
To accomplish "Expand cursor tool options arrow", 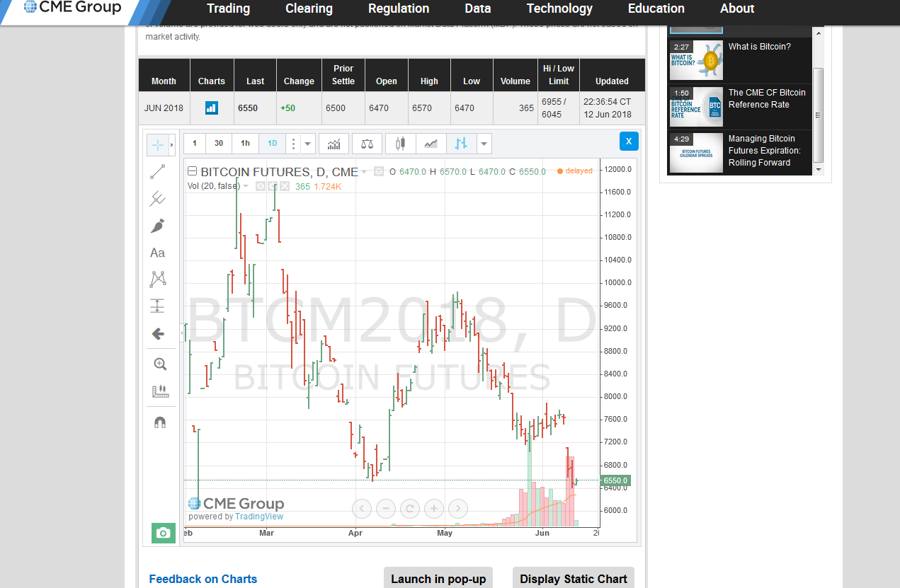I will pos(172,144).
